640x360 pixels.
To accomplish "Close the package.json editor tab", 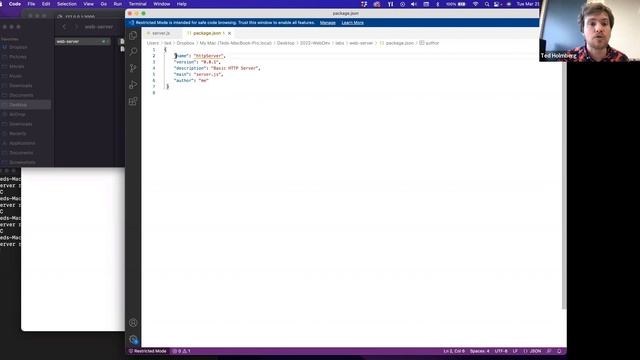I will (x=229, y=33).
